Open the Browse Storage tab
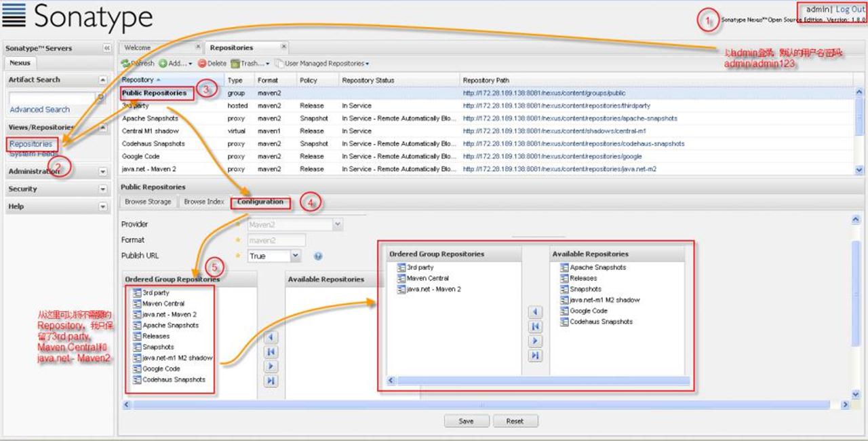Image resolution: width=868 pixels, height=441 pixels. click(x=148, y=202)
